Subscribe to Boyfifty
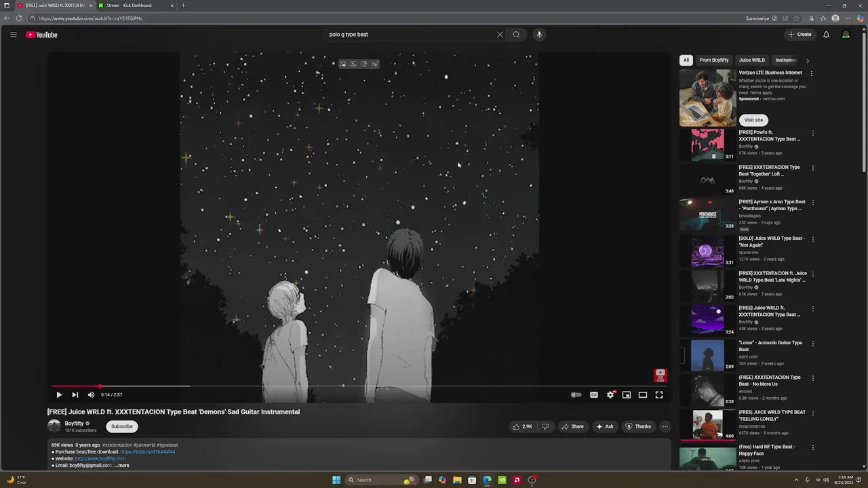The height and width of the screenshot is (488, 868). tap(122, 426)
